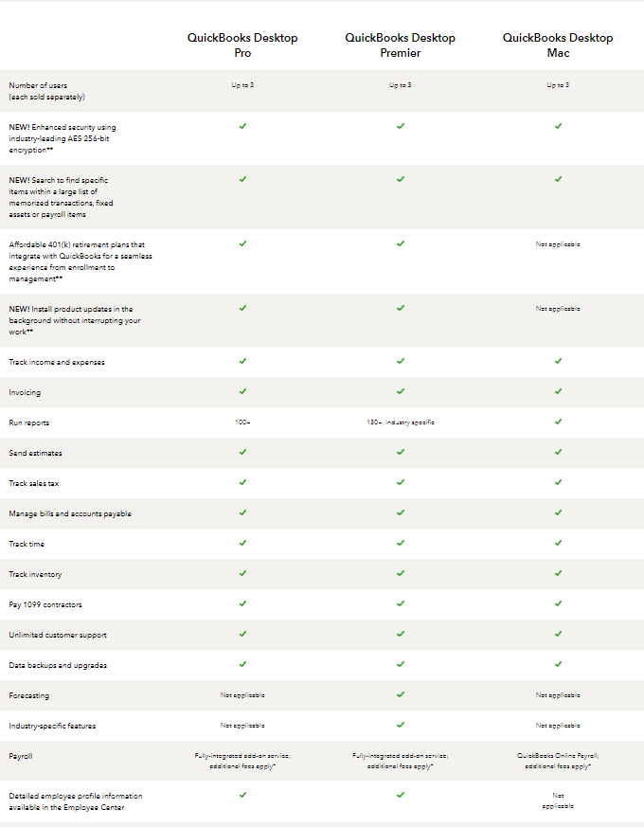Select the QuickBooks Desktop Mac column header

(558, 45)
